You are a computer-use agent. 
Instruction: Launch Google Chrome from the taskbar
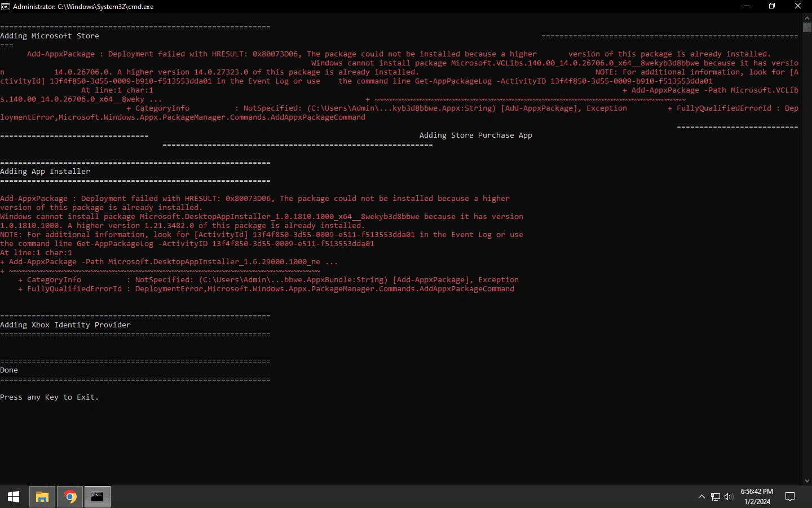pos(70,497)
